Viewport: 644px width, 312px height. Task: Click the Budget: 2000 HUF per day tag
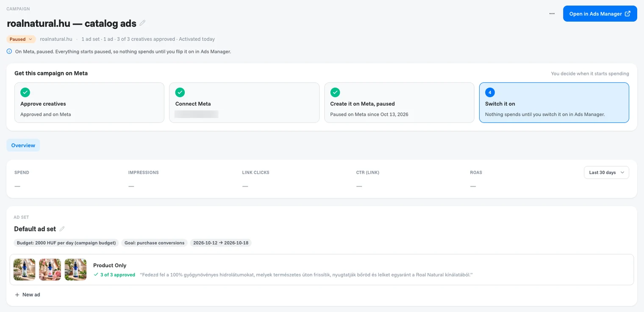pyautogui.click(x=66, y=243)
